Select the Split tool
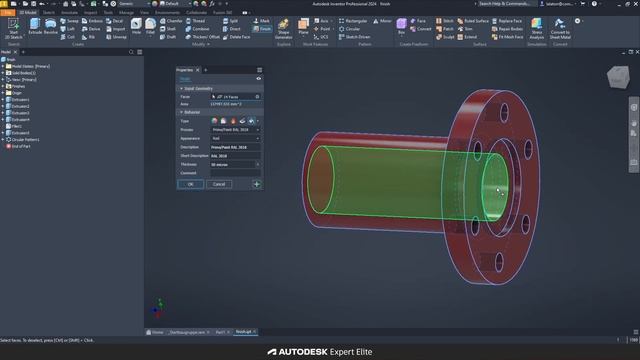 [230, 21]
